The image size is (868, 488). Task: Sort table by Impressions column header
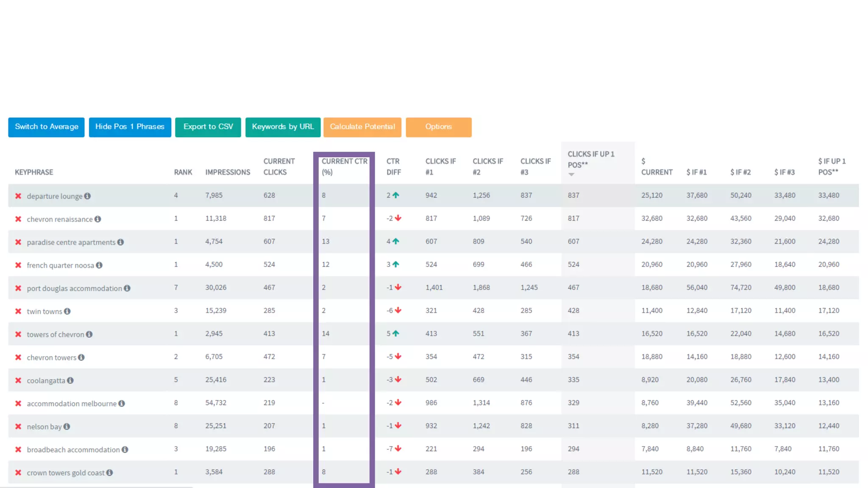point(228,172)
